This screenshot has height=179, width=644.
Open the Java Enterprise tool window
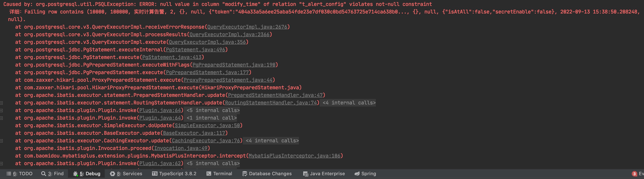click(324, 174)
